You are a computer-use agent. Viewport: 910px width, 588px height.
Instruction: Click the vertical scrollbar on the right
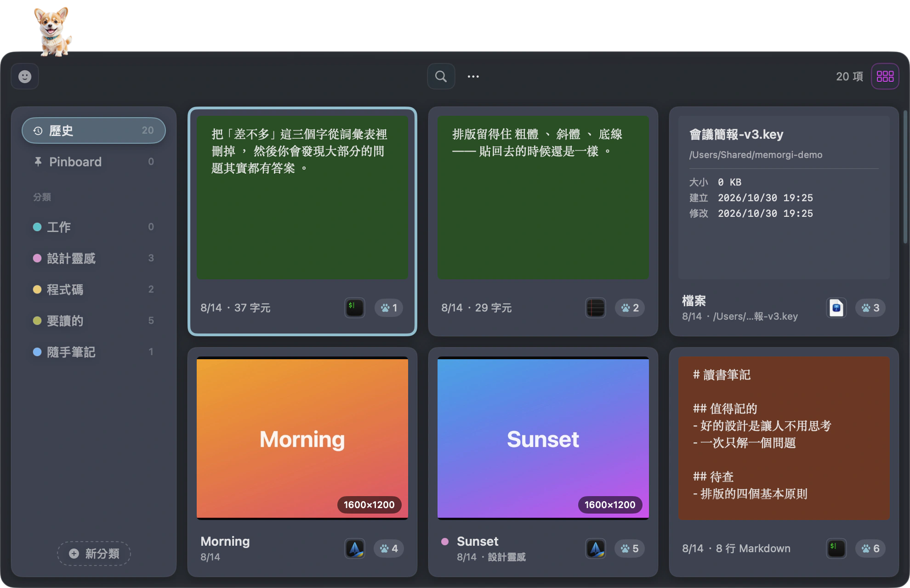coord(905,177)
